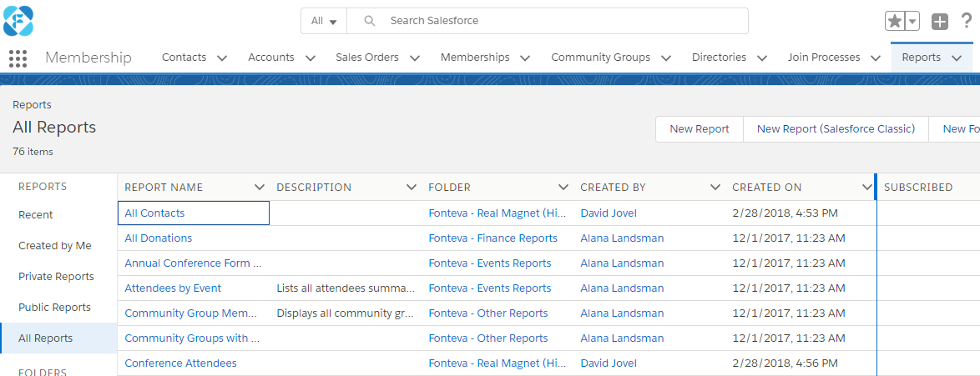This screenshot has width=980, height=376.
Task: Click the Favorites star icon
Action: point(895,22)
